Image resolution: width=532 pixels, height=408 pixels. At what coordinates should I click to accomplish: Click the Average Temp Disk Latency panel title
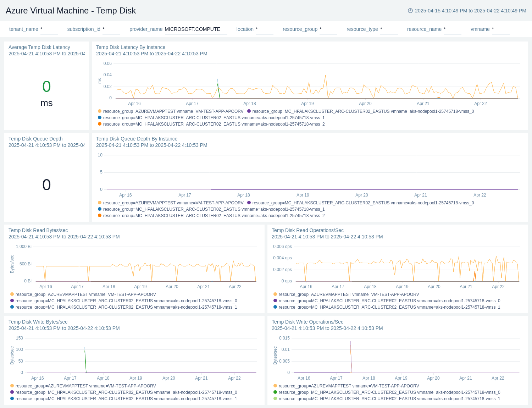coord(39,47)
